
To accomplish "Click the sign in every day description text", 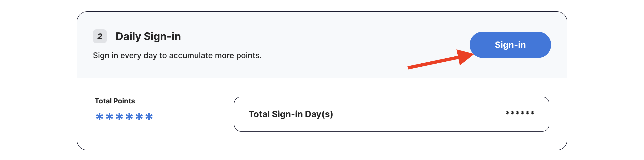I will [x=177, y=56].
